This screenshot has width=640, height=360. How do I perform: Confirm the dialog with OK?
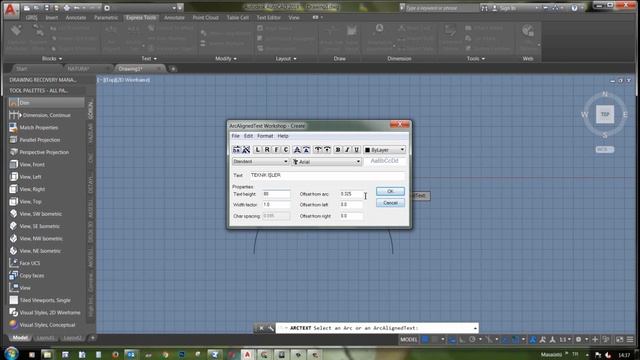[390, 191]
